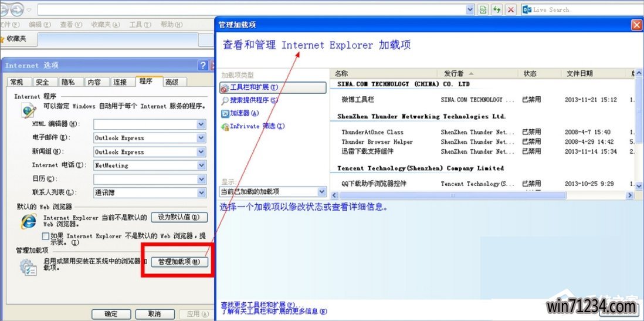Click the help question mark icon
The image size is (644, 321).
(203, 65)
